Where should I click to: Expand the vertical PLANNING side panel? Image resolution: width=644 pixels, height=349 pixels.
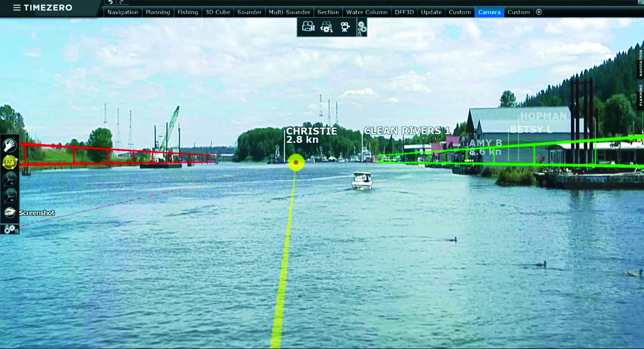pos(640,95)
